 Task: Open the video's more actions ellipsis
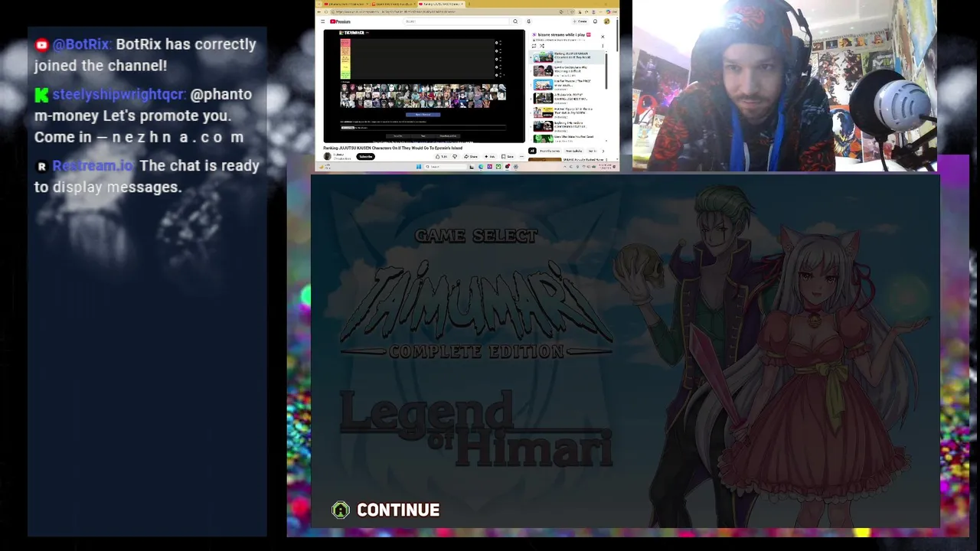[521, 156]
